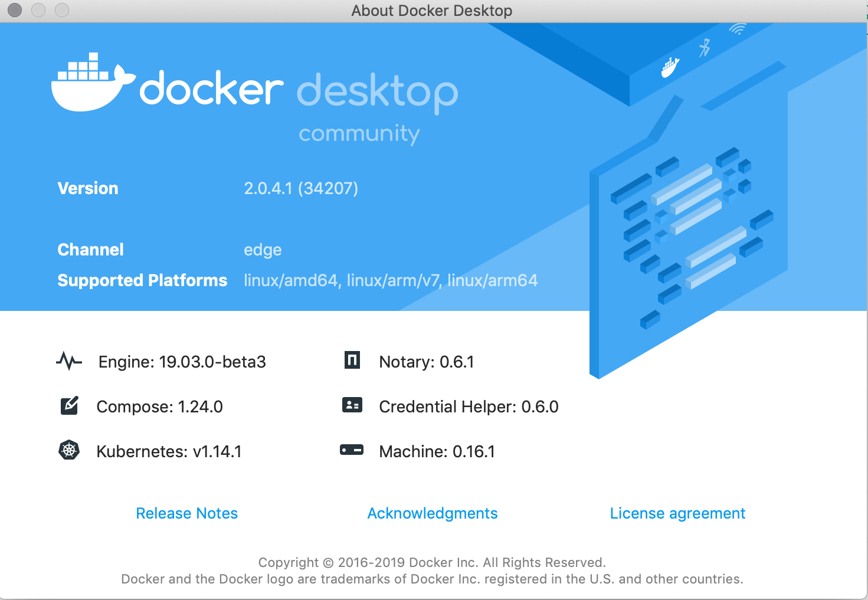This screenshot has width=868, height=600.
Task: Click the Bluetooth symbol in illustration
Action: click(x=705, y=48)
